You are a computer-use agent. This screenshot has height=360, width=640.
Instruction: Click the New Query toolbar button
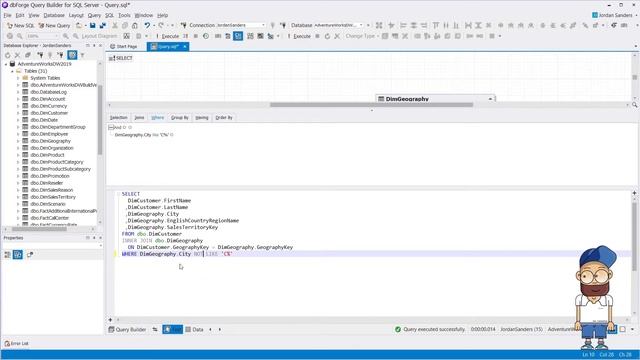click(54, 25)
